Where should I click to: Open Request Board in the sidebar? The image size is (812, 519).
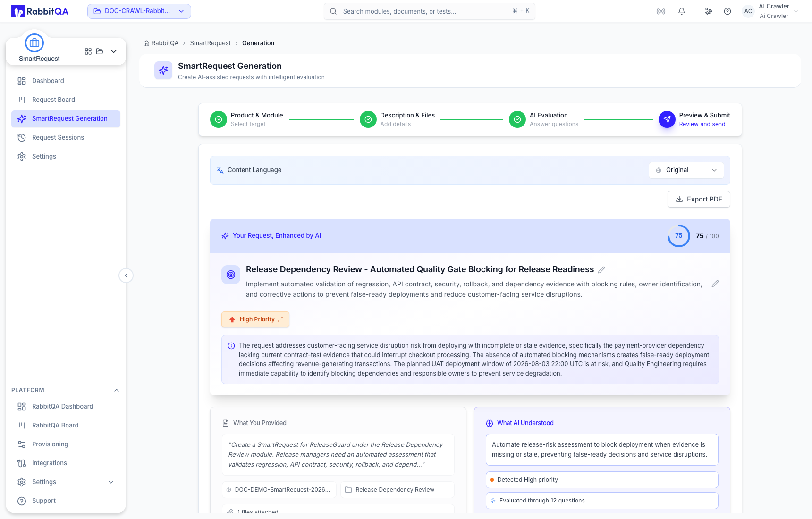66,100
